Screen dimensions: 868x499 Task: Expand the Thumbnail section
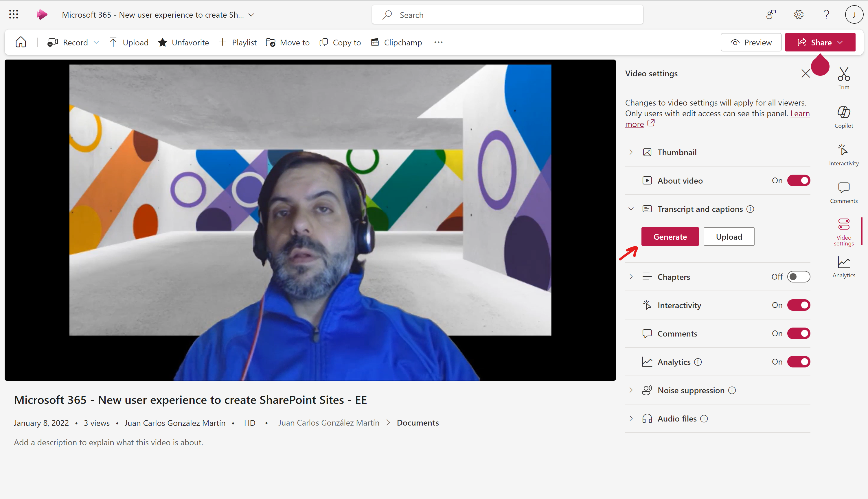pyautogui.click(x=631, y=152)
